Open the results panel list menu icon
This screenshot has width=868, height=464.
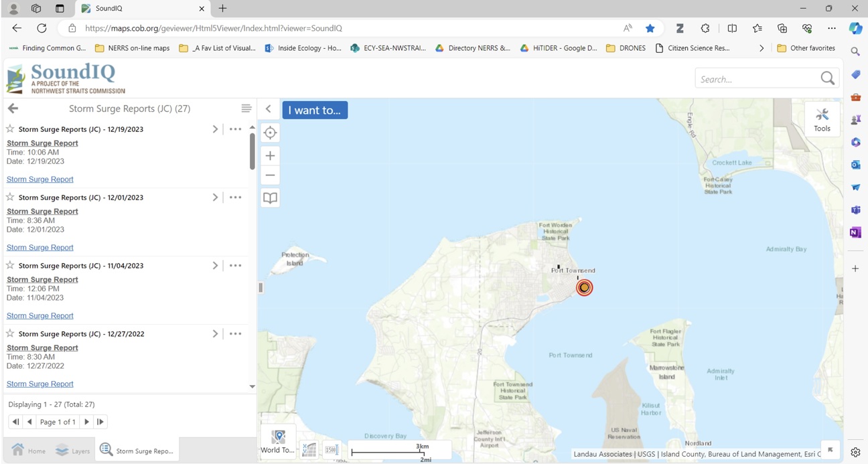click(246, 108)
